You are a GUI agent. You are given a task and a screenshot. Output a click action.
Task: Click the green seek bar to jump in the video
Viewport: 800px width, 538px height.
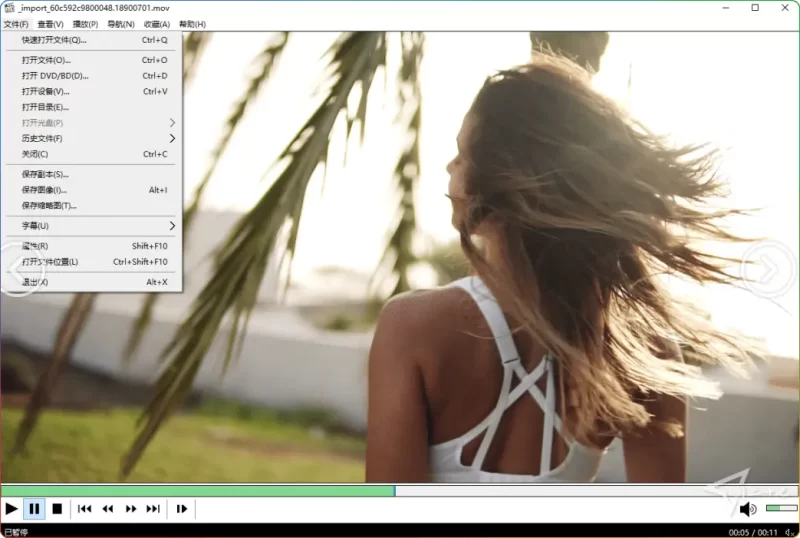pyautogui.click(x=200, y=491)
